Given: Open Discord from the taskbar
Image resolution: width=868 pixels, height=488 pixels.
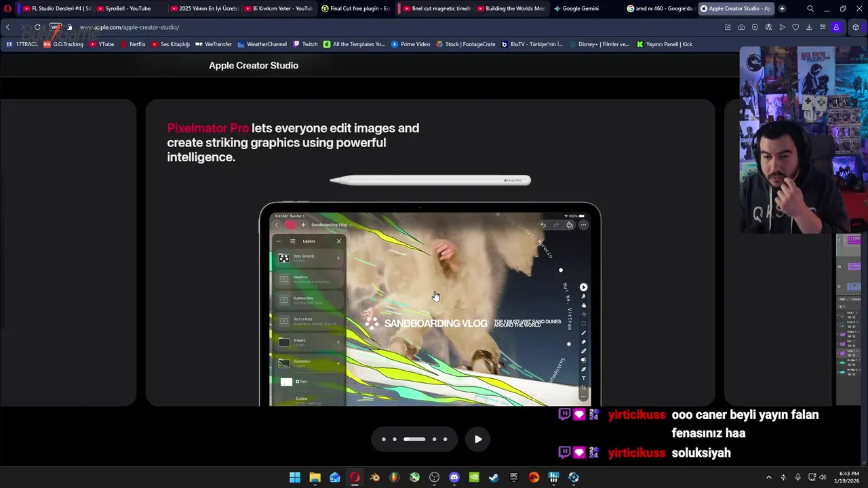Looking at the screenshot, I should pos(454,477).
